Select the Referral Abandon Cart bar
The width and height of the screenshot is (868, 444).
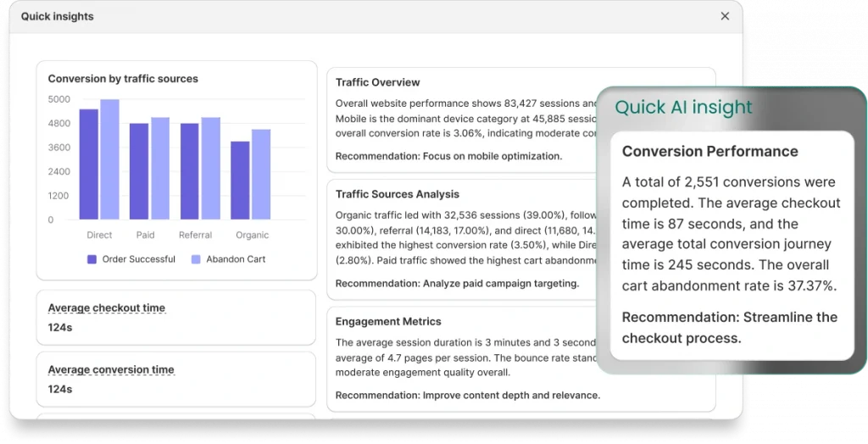tap(210, 168)
